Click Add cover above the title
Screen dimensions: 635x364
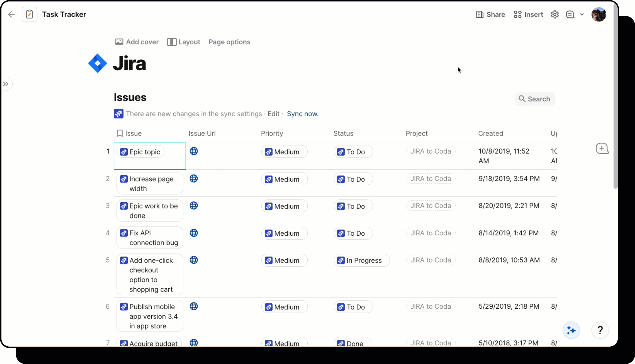[137, 42]
